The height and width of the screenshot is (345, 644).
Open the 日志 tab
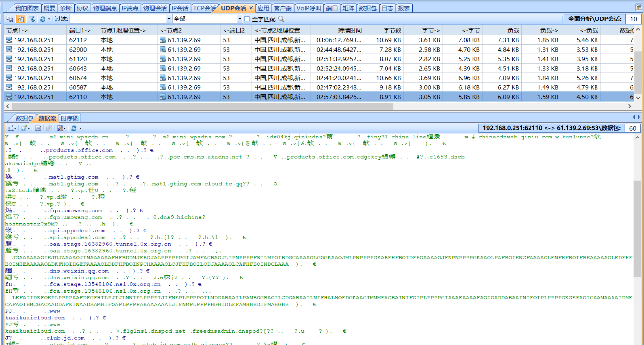pyautogui.click(x=387, y=8)
